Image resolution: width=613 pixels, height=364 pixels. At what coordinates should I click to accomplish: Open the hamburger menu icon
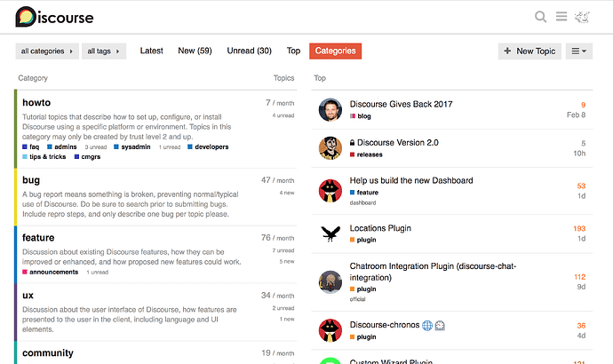click(x=561, y=17)
